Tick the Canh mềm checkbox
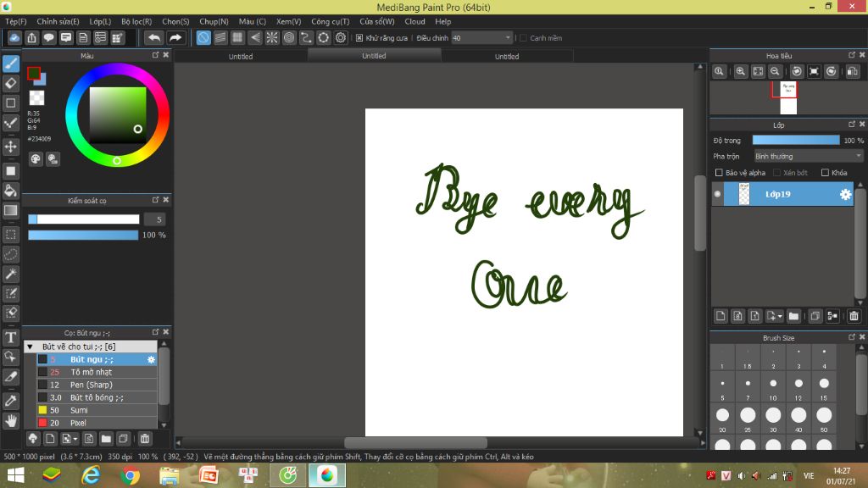 click(523, 38)
